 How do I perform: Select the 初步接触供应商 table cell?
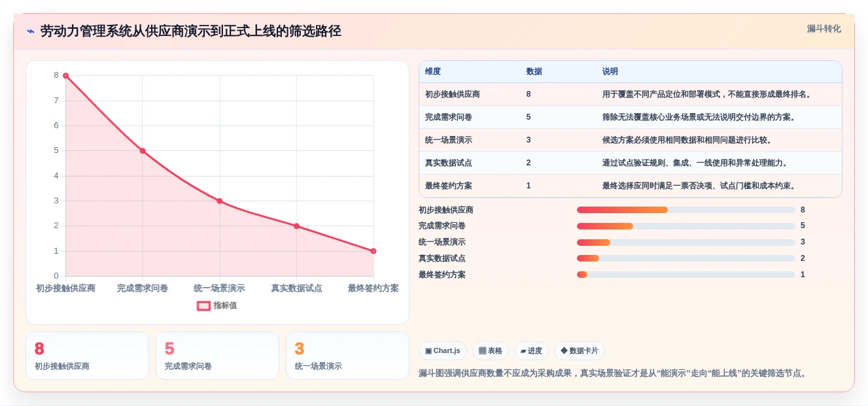coord(453,94)
